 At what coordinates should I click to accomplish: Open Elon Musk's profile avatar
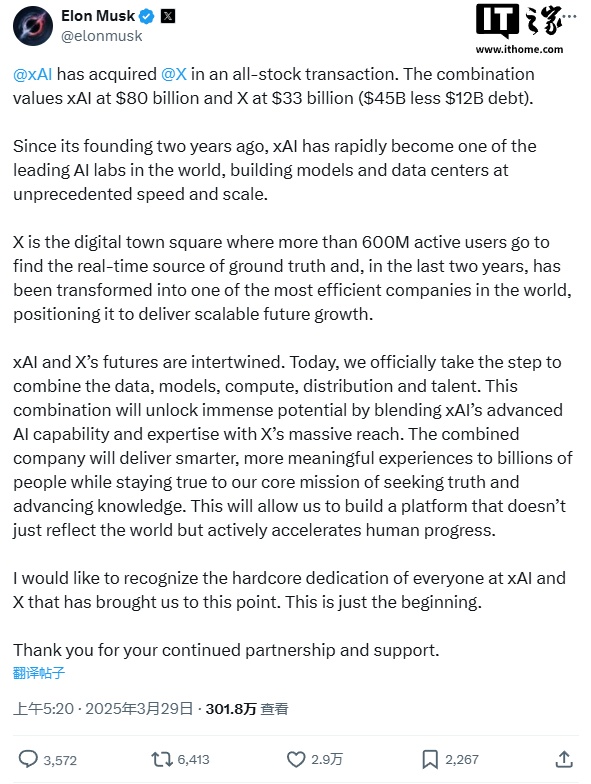coord(33,26)
